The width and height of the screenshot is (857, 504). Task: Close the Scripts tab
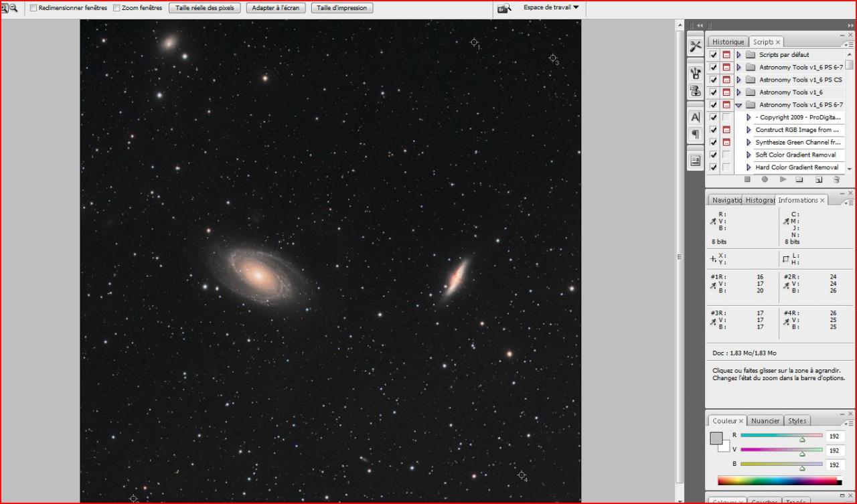point(778,42)
